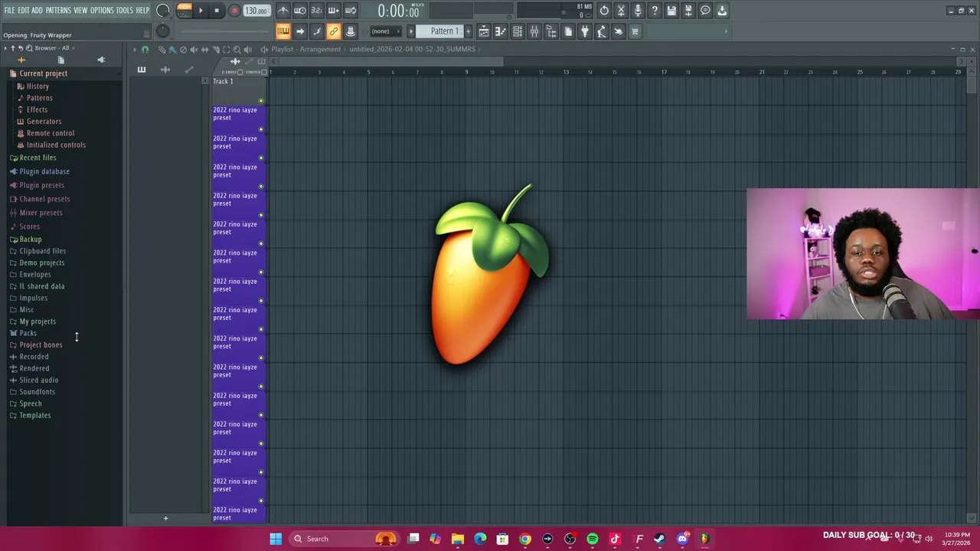Image resolution: width=980 pixels, height=551 pixels.
Task: Expand the Soundfonts folder
Action: click(37, 392)
